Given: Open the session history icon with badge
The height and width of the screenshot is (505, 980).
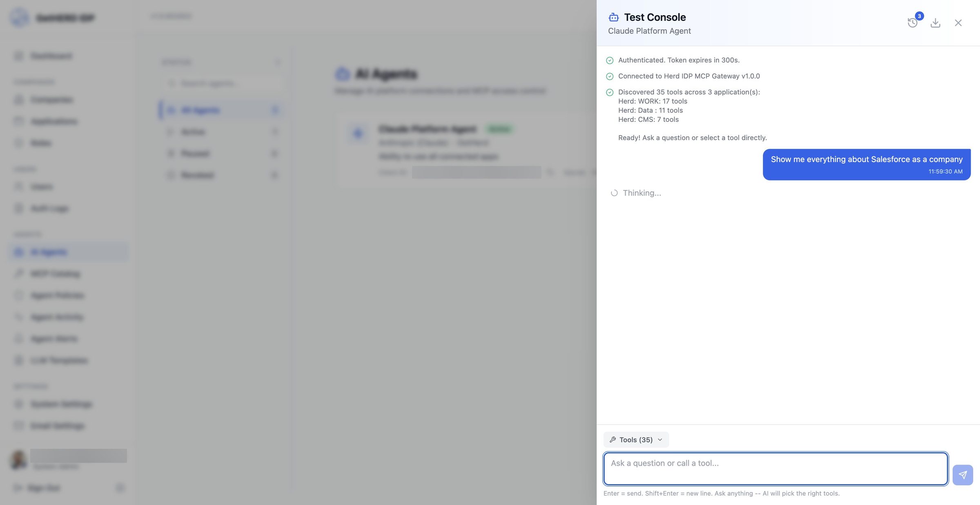Looking at the screenshot, I should pos(913,22).
